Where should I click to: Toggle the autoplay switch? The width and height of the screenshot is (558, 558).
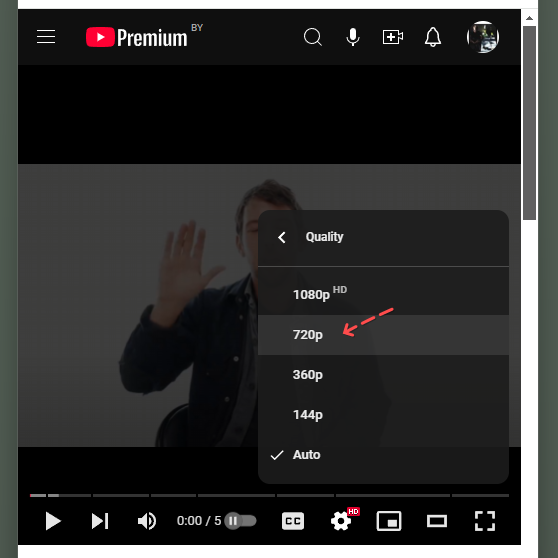pos(241,521)
